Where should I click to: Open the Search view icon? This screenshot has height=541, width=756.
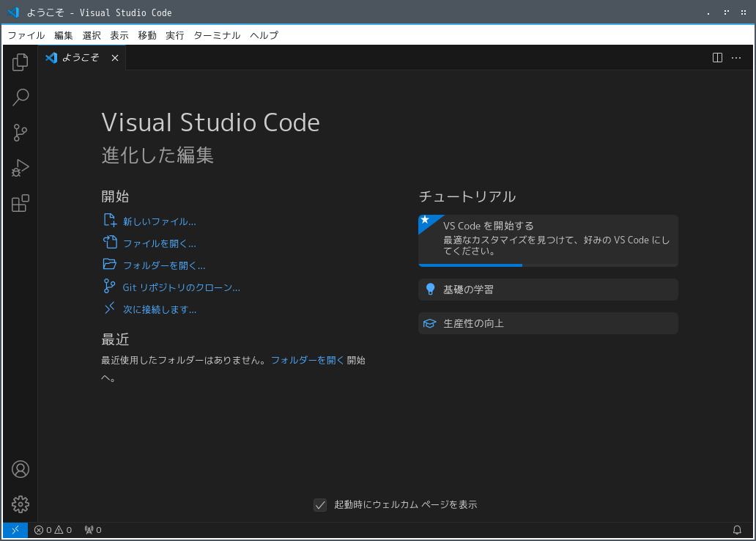(21, 97)
